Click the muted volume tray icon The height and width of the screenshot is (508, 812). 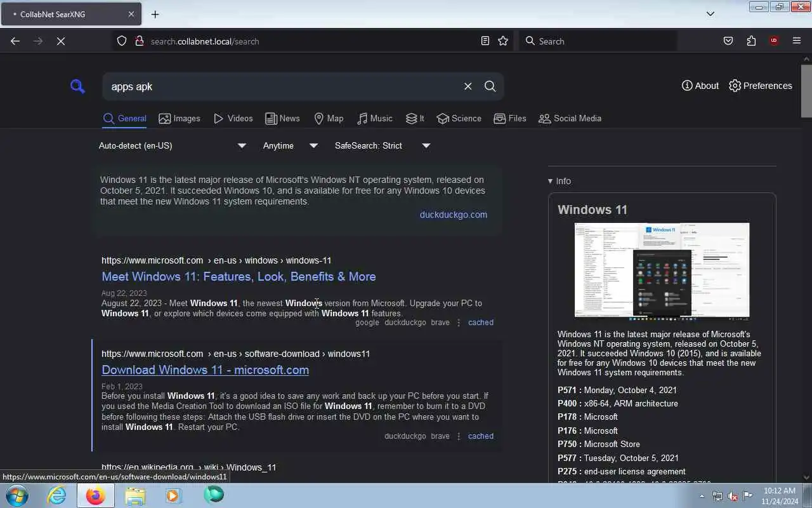[x=733, y=496]
